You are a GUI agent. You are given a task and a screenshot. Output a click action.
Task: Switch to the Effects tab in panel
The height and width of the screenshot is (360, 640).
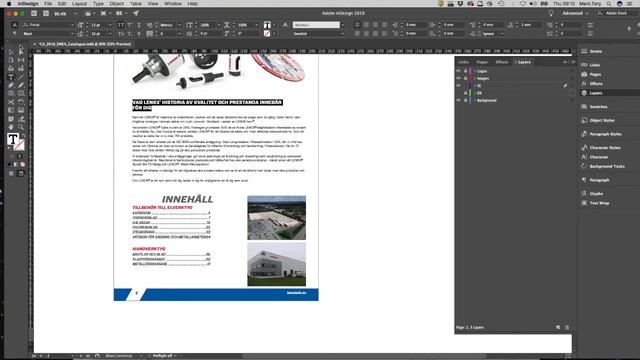pos(502,62)
